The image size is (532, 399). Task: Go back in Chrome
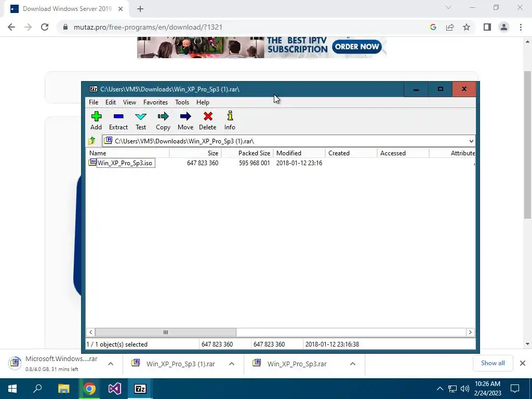tap(11, 27)
